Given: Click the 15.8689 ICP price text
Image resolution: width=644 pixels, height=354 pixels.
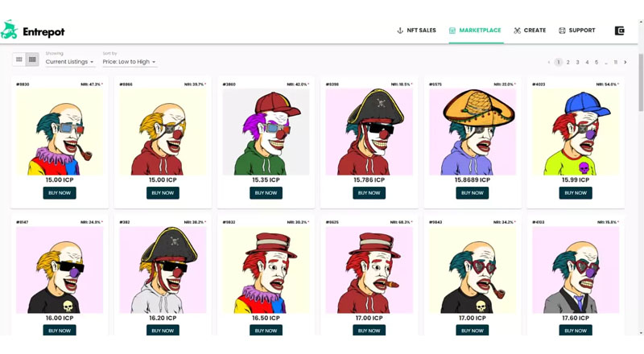Looking at the screenshot, I should click(x=473, y=180).
